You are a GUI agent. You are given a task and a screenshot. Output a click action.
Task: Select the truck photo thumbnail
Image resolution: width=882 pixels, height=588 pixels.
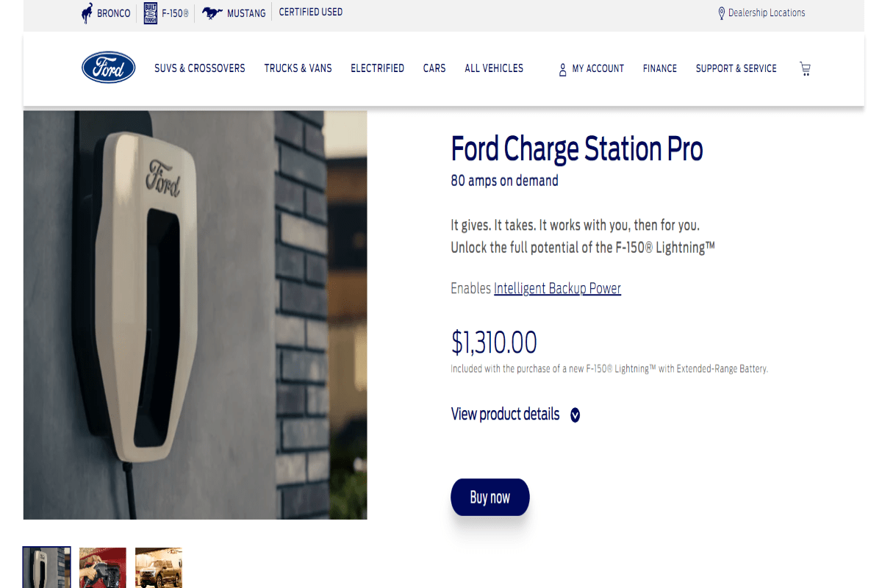[158, 567]
